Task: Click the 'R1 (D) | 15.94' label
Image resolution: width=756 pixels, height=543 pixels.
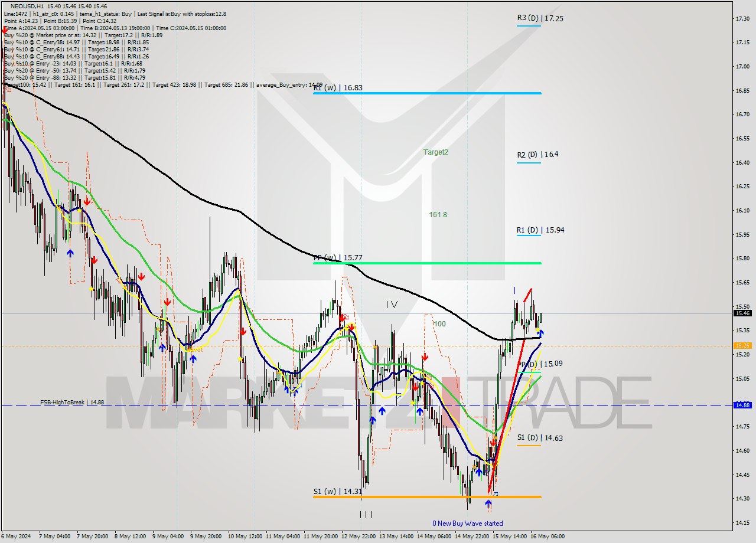Action: pyautogui.click(x=540, y=230)
